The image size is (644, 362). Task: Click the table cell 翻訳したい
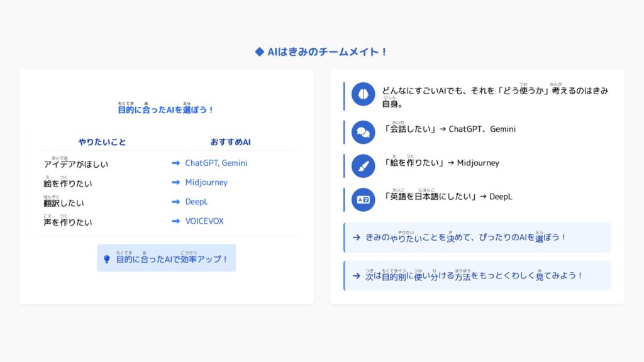tap(64, 201)
